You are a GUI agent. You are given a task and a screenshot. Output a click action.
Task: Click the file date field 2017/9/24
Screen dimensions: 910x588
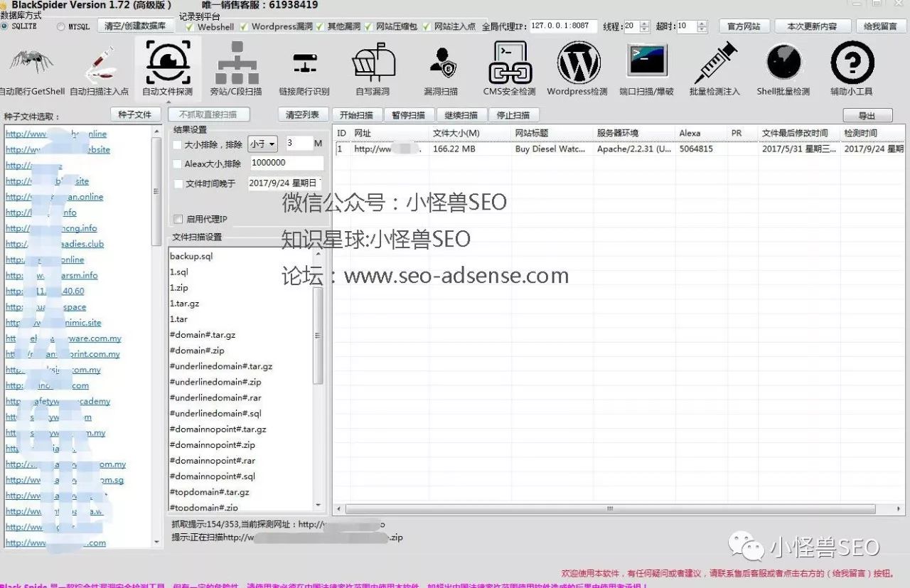(286, 183)
